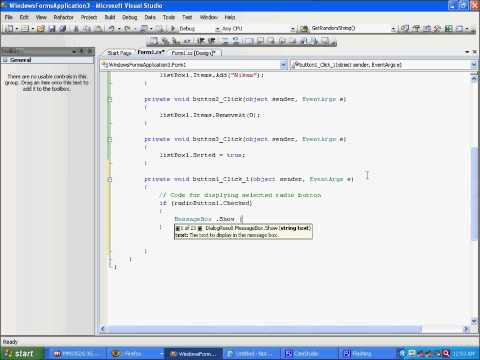Uncomment the selected lines using the toolbar

[236, 41]
